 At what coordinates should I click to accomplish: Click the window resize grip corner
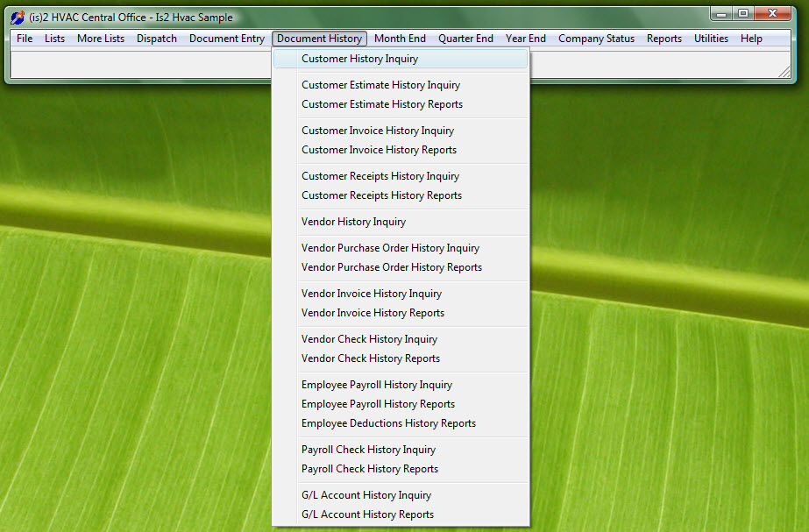coord(784,72)
